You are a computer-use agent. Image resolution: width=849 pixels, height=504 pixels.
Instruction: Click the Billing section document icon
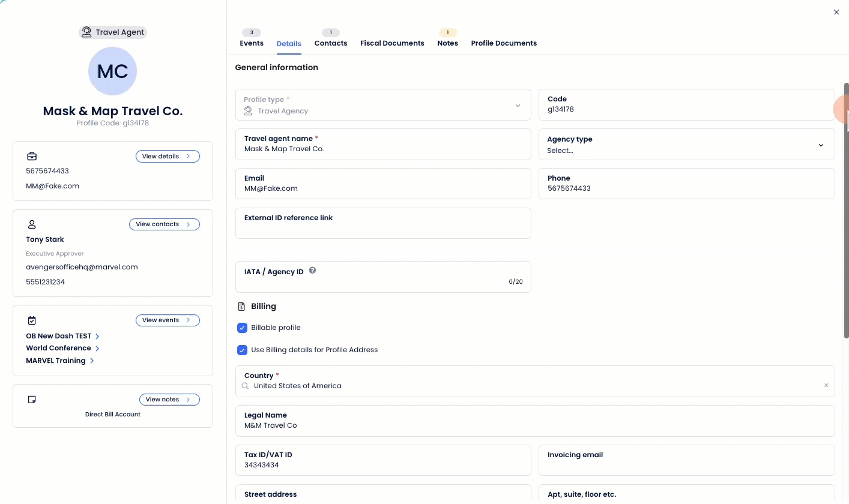click(x=241, y=307)
